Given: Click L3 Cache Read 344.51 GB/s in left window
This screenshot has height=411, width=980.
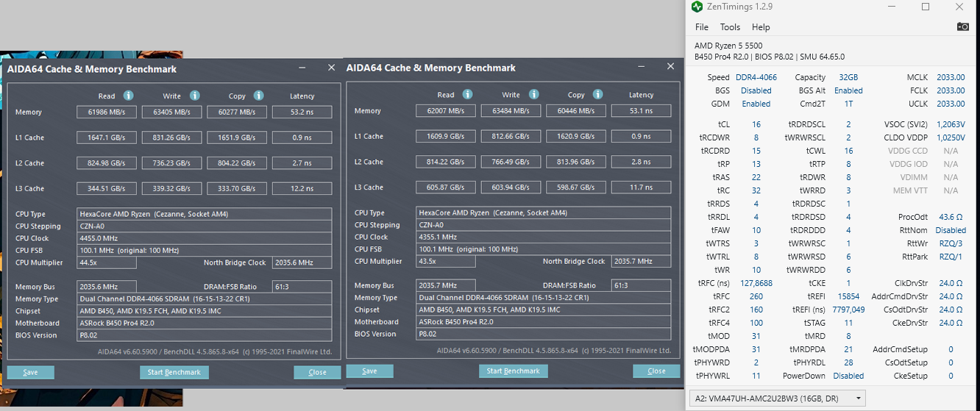Looking at the screenshot, I should coord(107,189).
